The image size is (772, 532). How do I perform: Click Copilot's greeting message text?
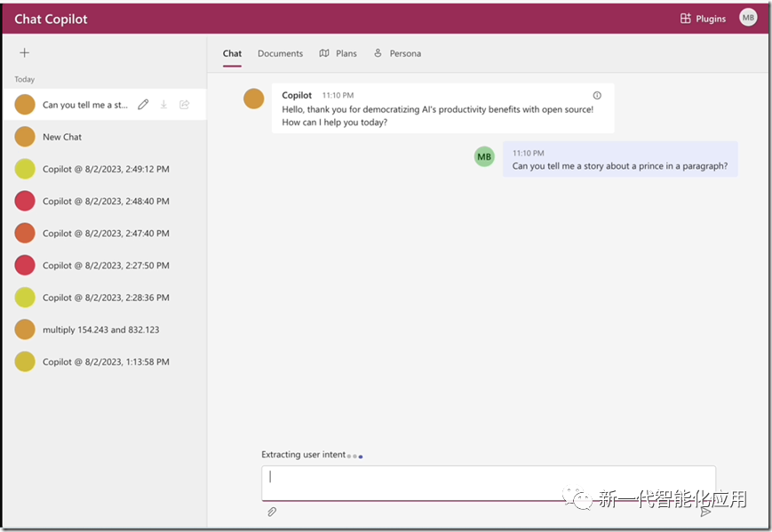click(x=438, y=115)
